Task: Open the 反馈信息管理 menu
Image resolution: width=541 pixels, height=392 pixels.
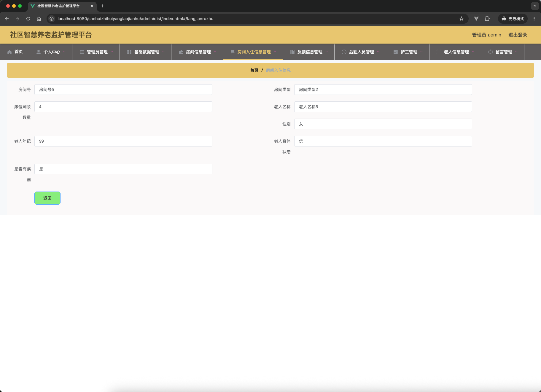Action: point(309,52)
